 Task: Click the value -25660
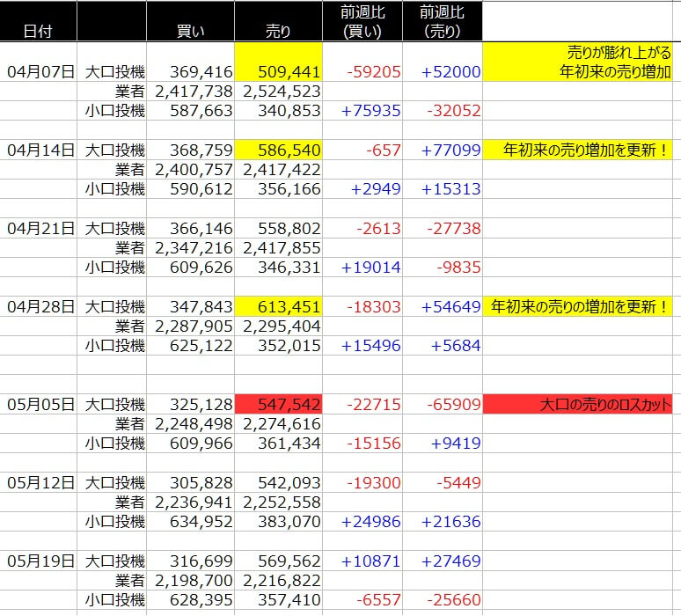[x=454, y=600]
